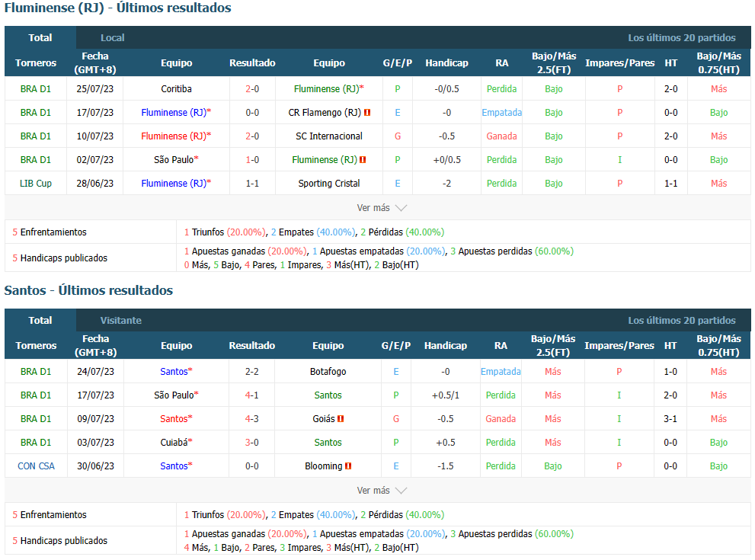Viewport: 755px width, 560px height.
Task: Click the 2-0 result of Coritiba vs Fluminense
Action: click(252, 88)
